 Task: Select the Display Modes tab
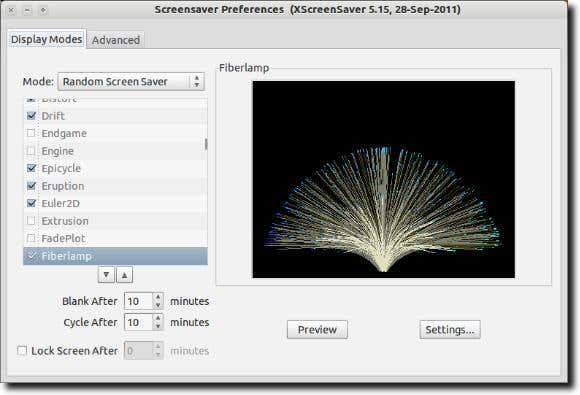click(x=46, y=39)
